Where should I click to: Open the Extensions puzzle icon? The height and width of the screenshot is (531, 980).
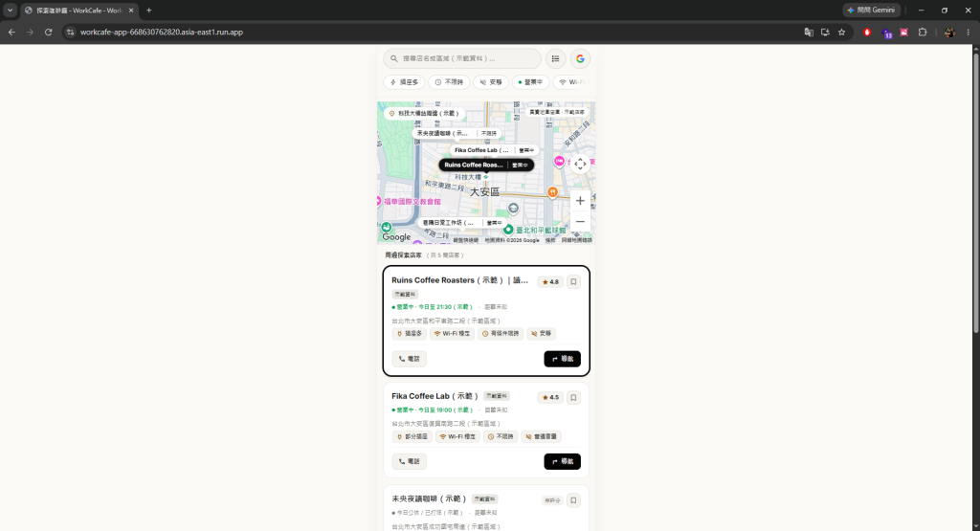[x=923, y=32]
